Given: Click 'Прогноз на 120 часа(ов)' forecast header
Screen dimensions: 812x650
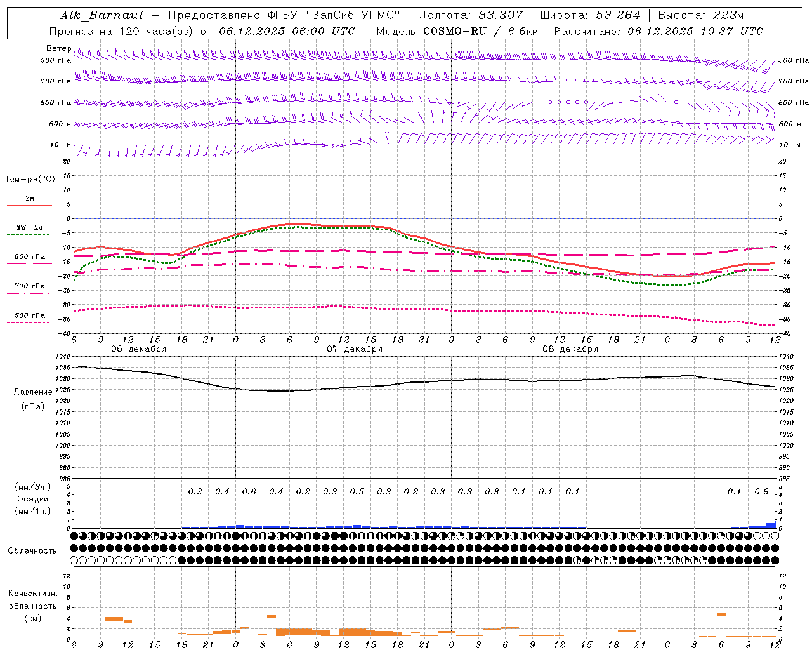Looking at the screenshot, I should click(122, 31).
